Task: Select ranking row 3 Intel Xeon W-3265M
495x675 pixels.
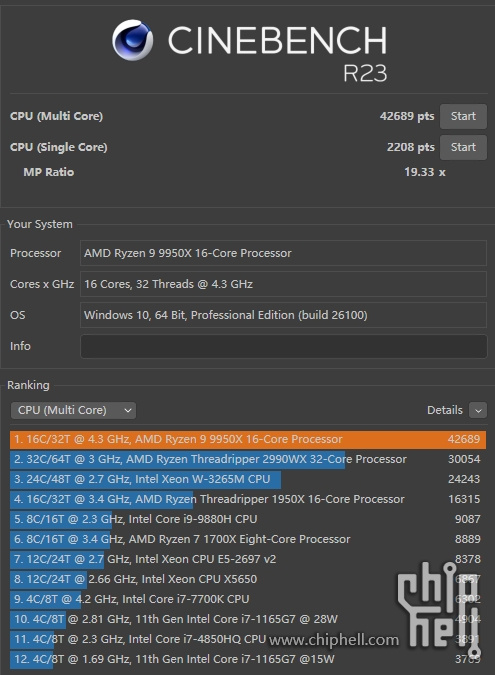Action: click(x=248, y=479)
